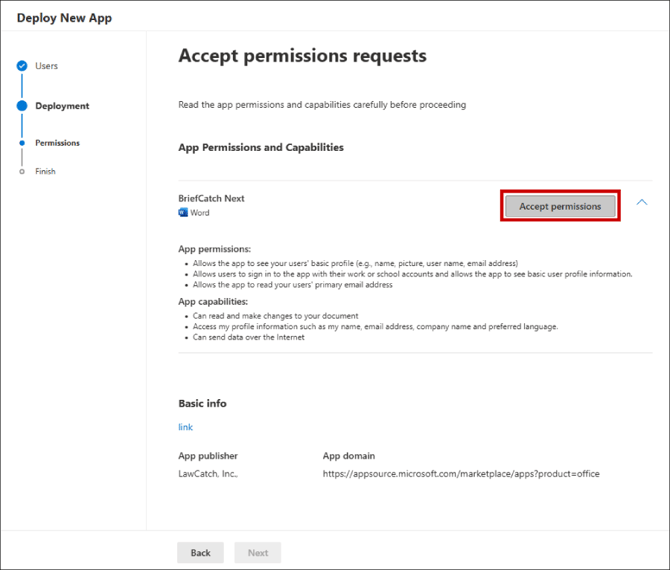Screen dimensions: 670x570
Task: Click the Word label under BriefCatch Next
Action: click(x=200, y=212)
